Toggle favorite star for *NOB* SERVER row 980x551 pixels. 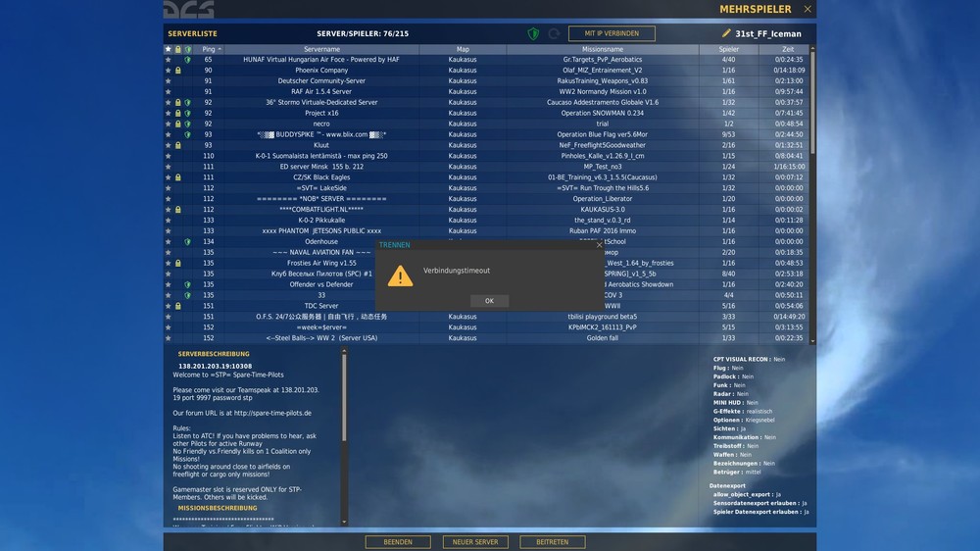coord(169,199)
